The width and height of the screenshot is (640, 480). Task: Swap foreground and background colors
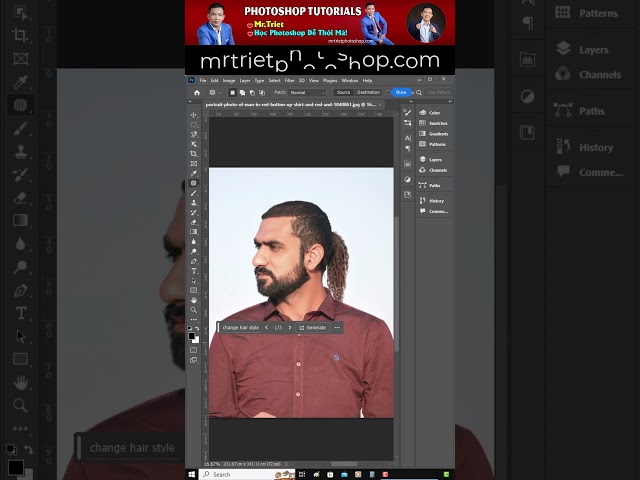(197, 329)
